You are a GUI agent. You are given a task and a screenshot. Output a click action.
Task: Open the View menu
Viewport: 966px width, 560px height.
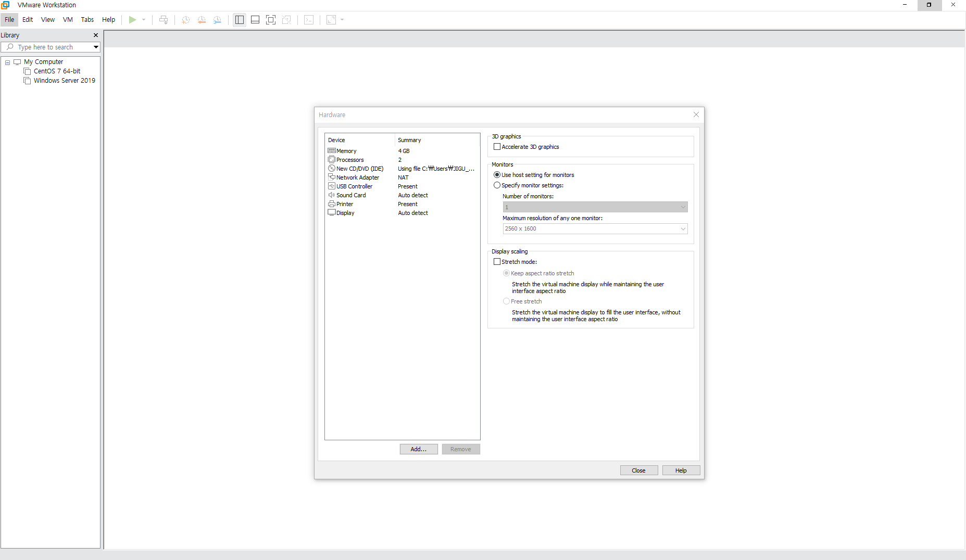click(x=48, y=20)
